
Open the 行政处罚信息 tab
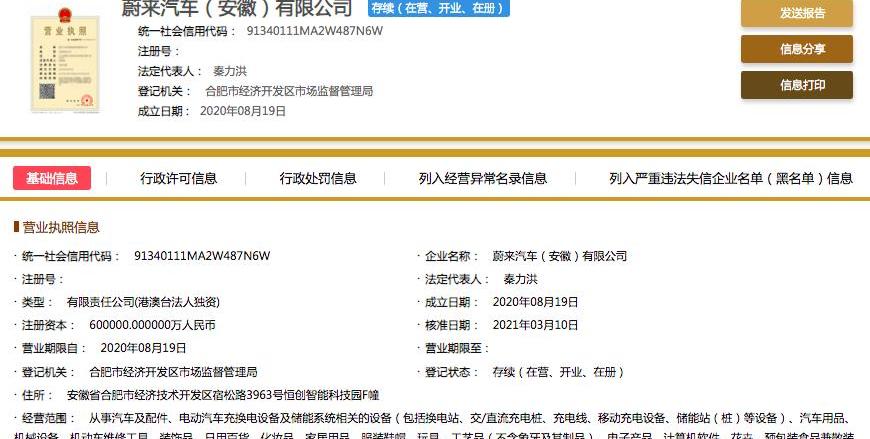317,178
